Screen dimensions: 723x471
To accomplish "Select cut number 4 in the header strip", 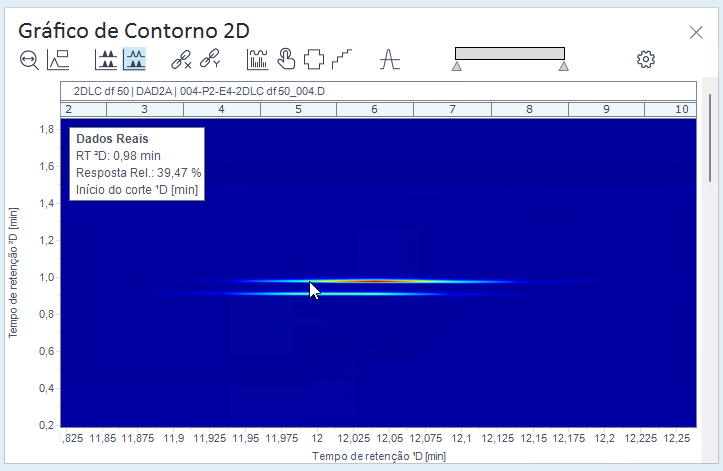I will click(x=222, y=109).
